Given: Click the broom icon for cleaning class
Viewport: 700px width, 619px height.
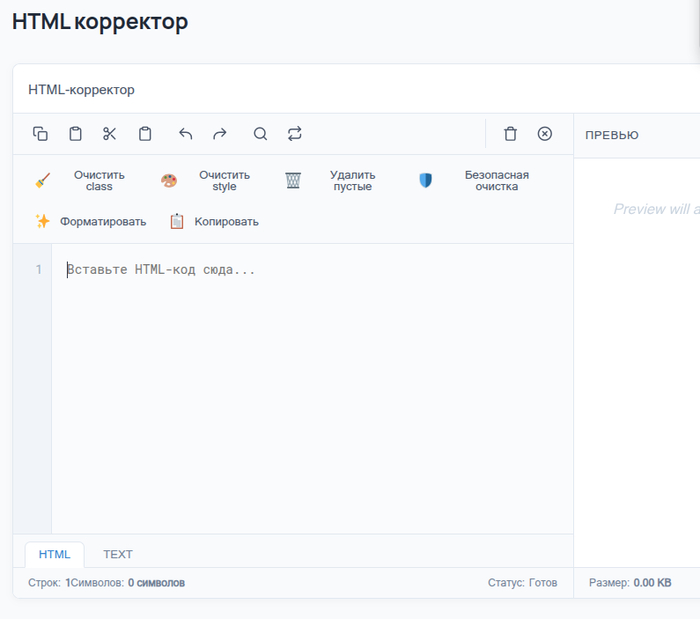Looking at the screenshot, I should (x=42, y=181).
